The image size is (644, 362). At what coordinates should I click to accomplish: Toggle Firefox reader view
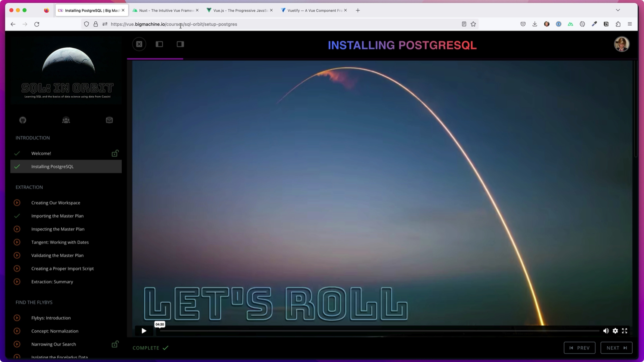pos(464,24)
